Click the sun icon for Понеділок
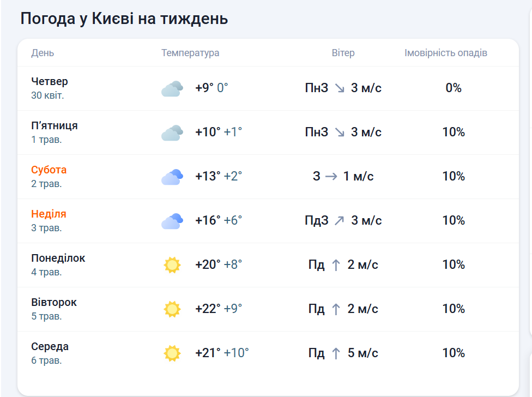 pyautogui.click(x=172, y=265)
